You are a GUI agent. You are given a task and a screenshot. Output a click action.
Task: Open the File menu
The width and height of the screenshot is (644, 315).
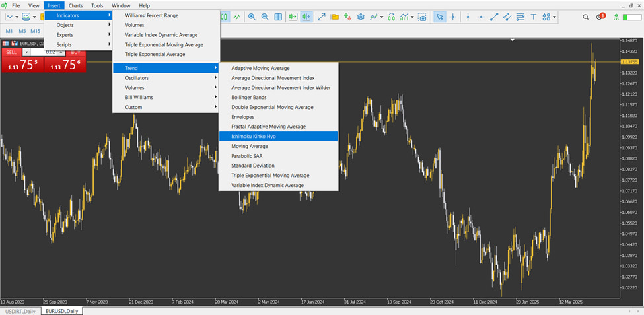point(16,6)
